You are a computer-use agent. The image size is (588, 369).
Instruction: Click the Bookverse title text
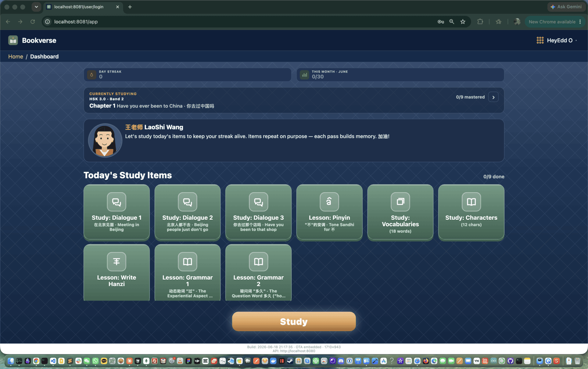39,40
